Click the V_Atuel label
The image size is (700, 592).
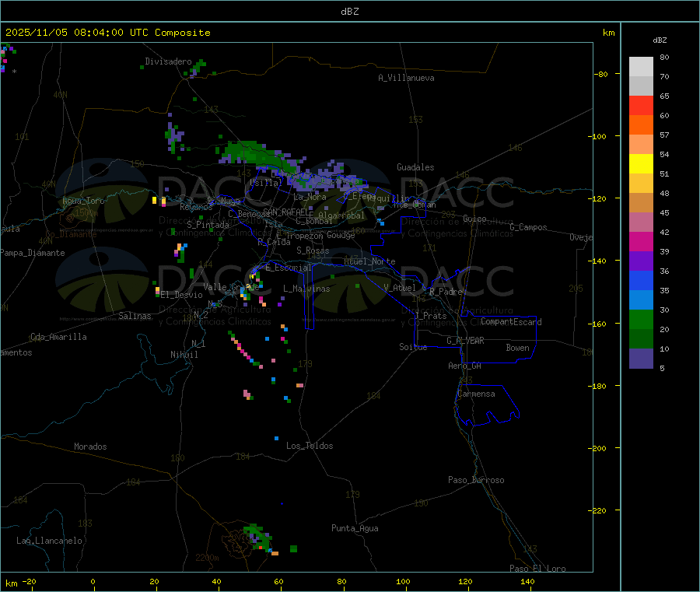(x=400, y=288)
